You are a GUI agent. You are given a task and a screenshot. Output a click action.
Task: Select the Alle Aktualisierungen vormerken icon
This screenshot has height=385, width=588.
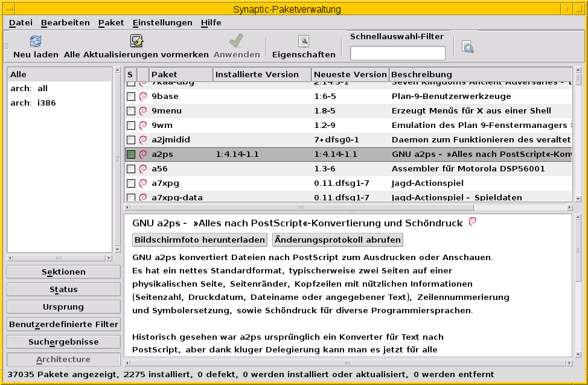[x=136, y=41]
